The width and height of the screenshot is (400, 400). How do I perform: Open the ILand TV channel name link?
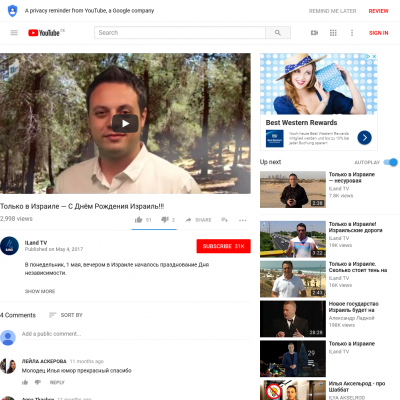click(36, 243)
